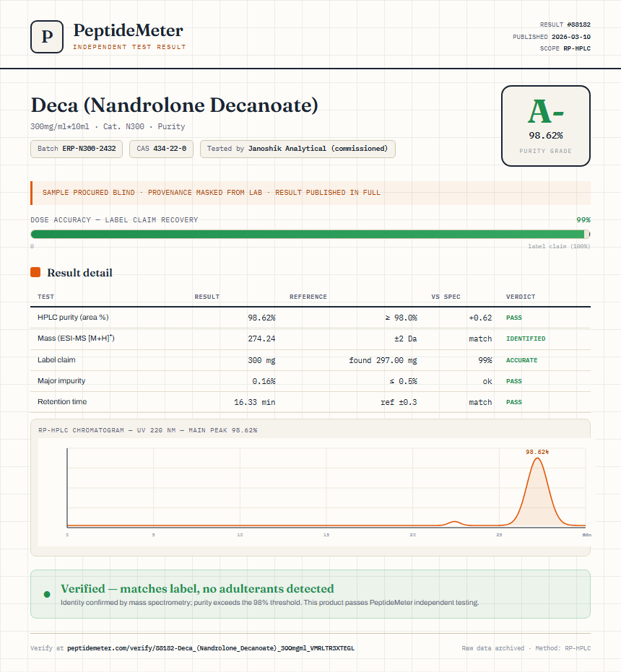
Task: Click the VERDICT column header
Action: (520, 297)
